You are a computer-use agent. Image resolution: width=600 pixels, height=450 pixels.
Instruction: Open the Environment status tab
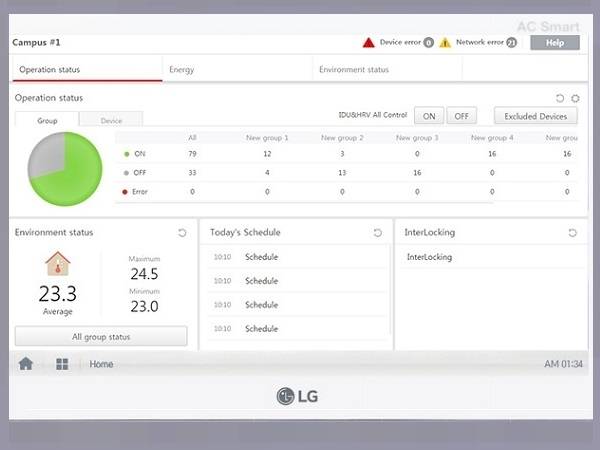[x=353, y=70]
